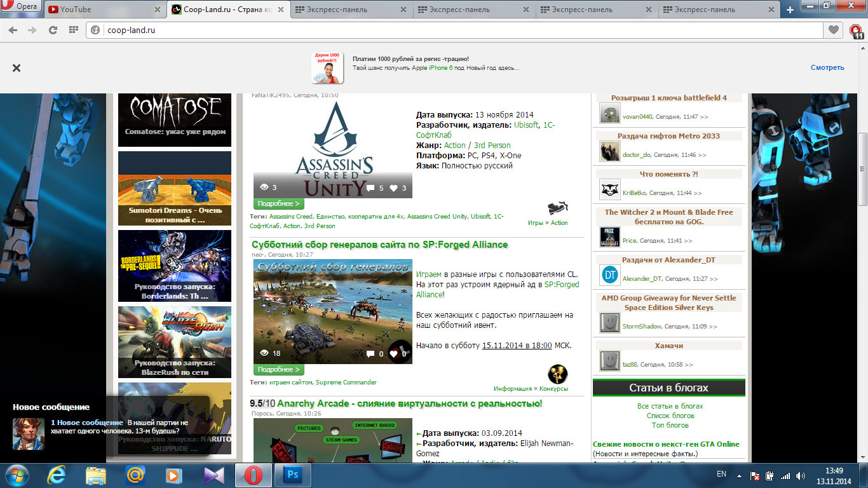Click the Ubisoft developer link
This screenshot has height=488, width=868.
point(526,125)
